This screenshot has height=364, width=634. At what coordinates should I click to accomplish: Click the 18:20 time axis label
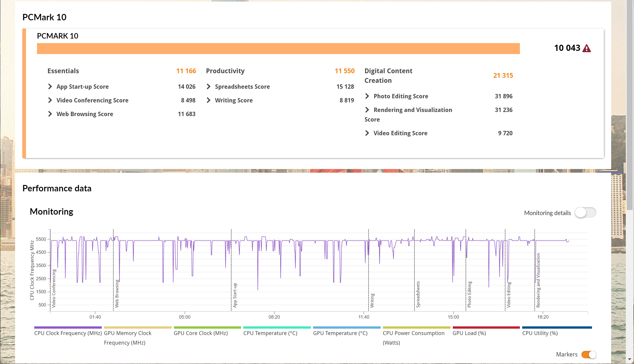coord(543,317)
